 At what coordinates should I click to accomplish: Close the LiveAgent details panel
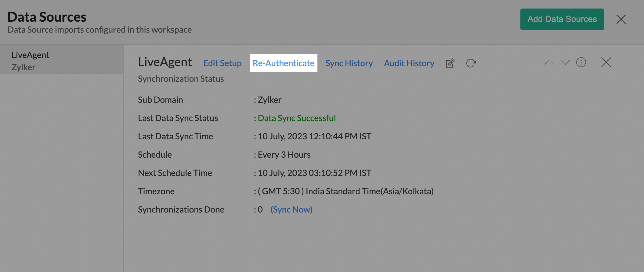(606, 63)
